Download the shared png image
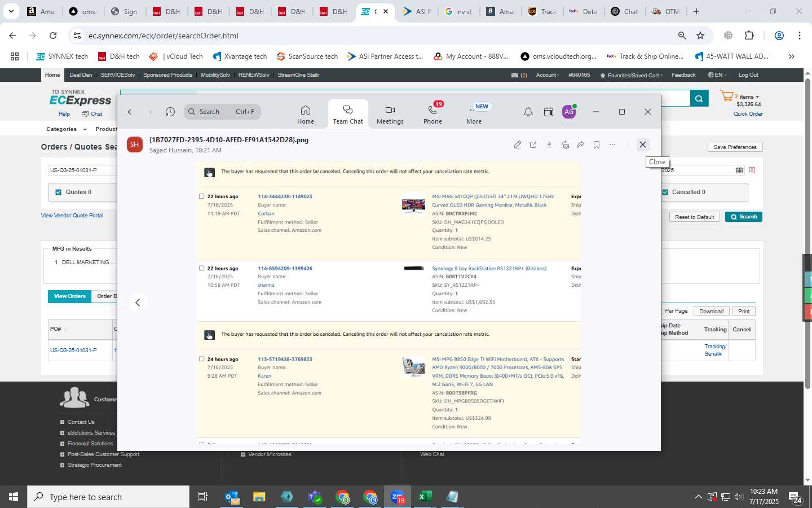 click(549, 145)
